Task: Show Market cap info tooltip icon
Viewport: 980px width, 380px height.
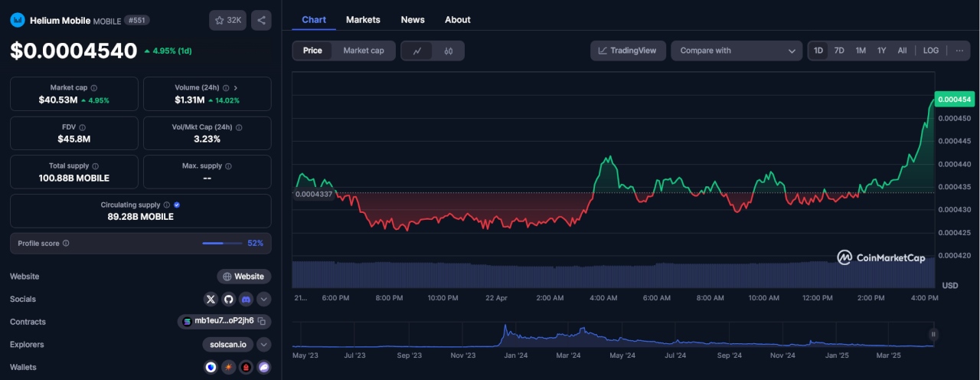Action: coord(94,88)
